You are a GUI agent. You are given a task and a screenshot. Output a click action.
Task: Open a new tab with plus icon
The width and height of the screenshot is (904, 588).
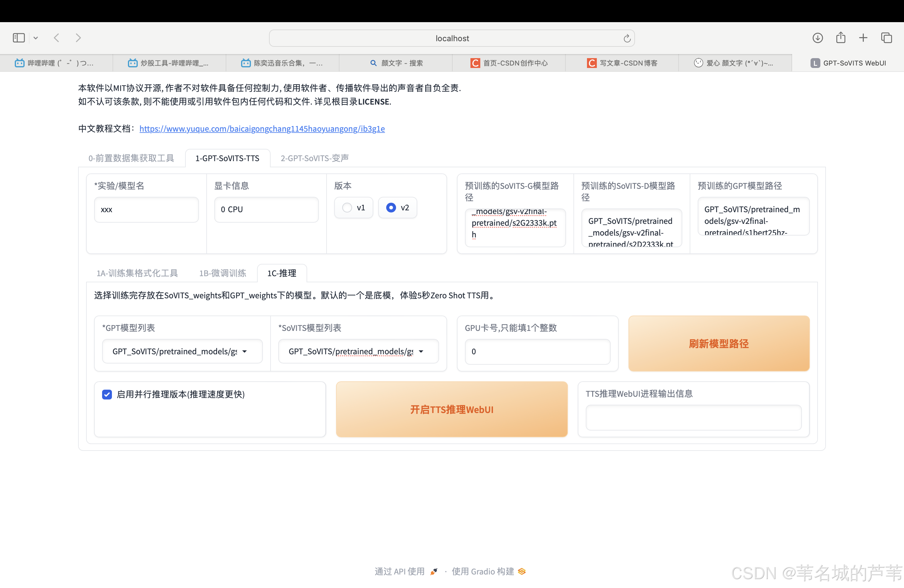(x=863, y=38)
